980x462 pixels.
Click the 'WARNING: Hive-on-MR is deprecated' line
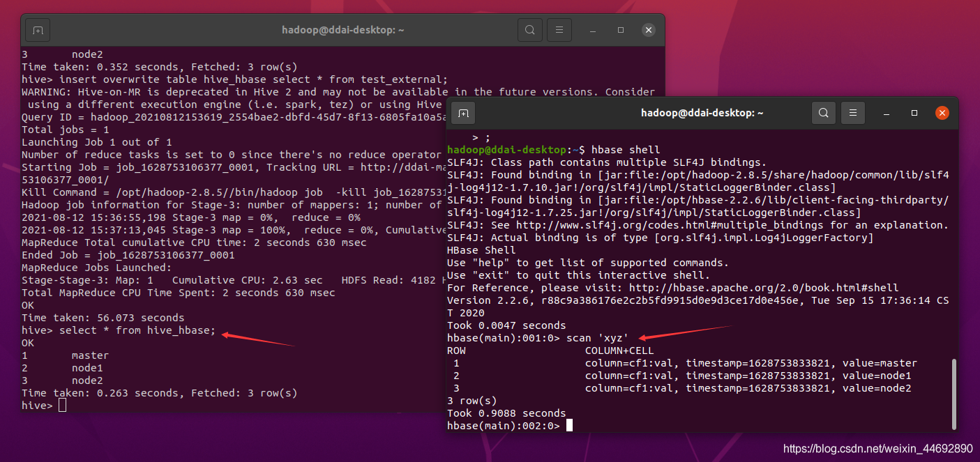tap(338, 92)
